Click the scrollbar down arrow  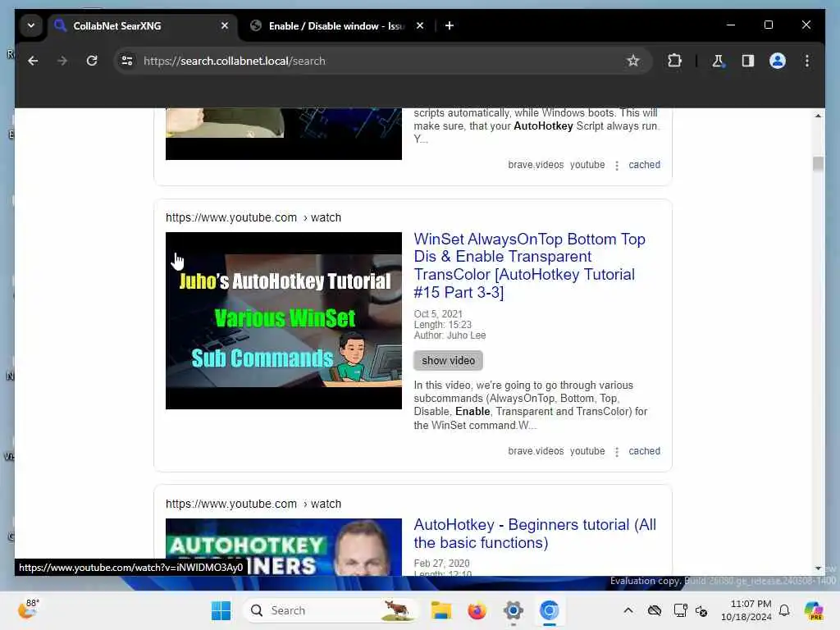[x=818, y=568]
